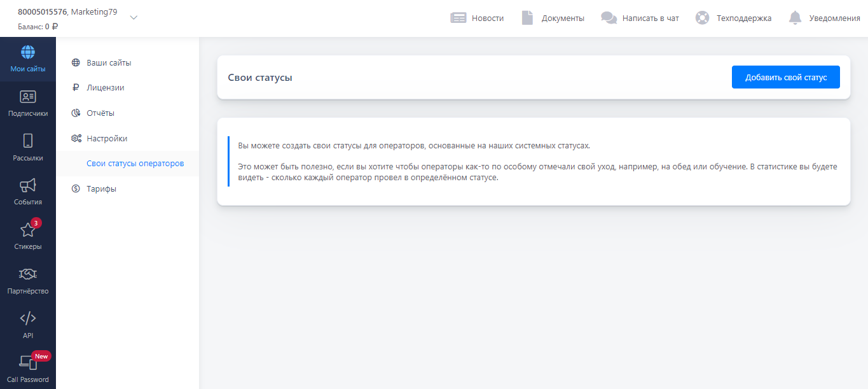Open Новости in the header

(x=487, y=18)
